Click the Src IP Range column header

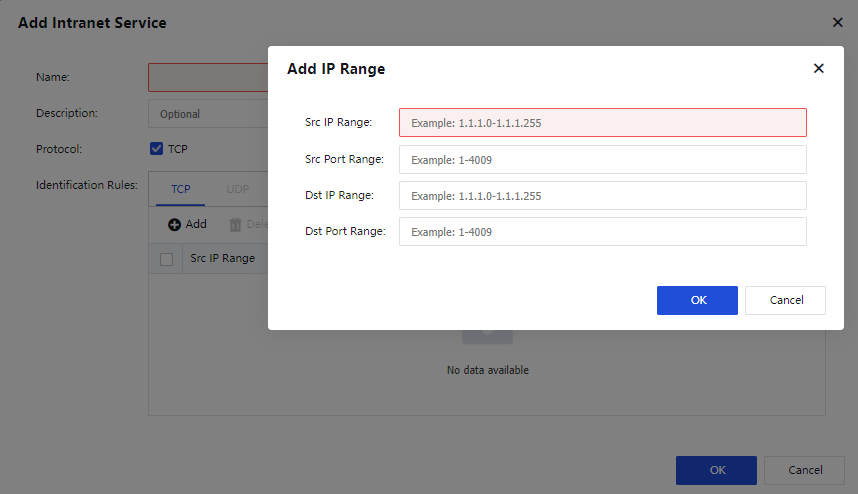coord(222,259)
